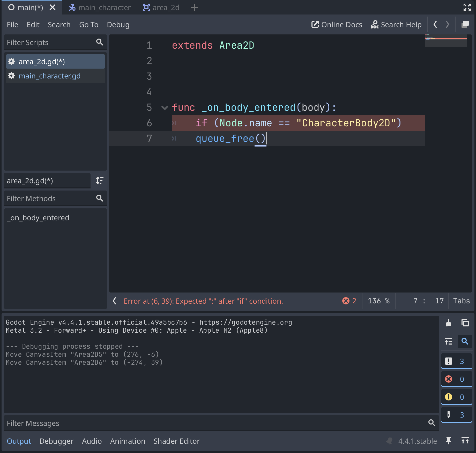Jump to _on_body_entered method
The image size is (476, 453).
click(38, 218)
